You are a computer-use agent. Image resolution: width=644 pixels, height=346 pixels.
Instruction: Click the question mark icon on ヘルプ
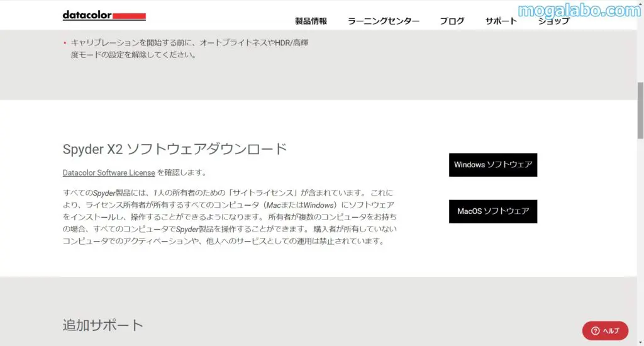coord(595,331)
